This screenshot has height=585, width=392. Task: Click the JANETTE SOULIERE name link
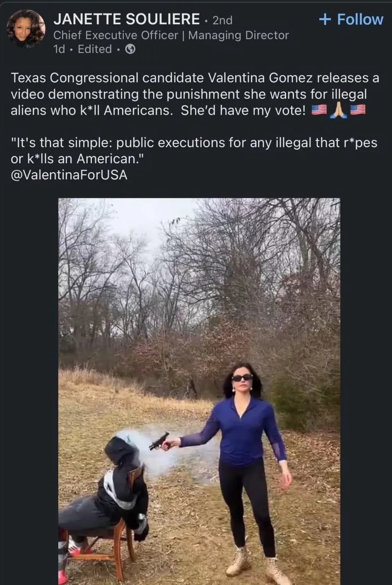coord(126,19)
